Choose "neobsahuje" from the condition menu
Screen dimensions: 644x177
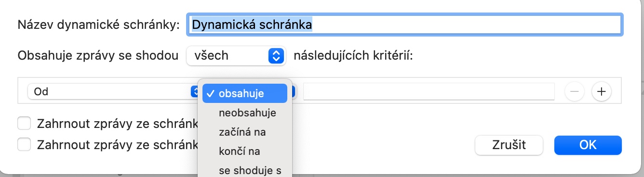(247, 113)
